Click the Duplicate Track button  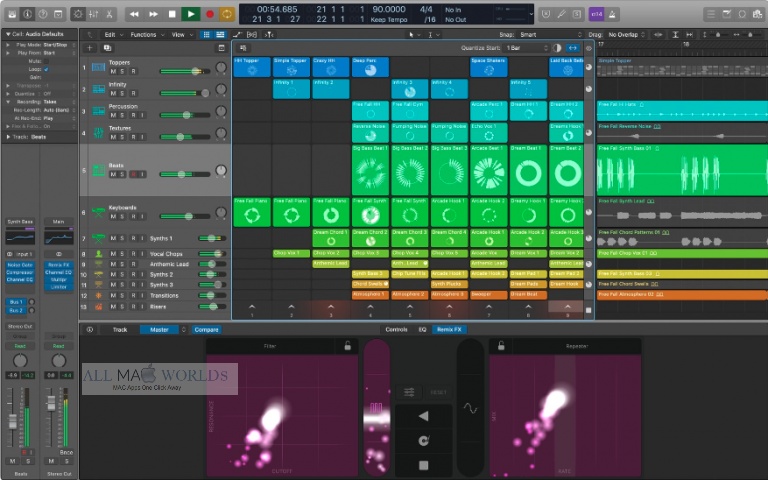(107, 48)
